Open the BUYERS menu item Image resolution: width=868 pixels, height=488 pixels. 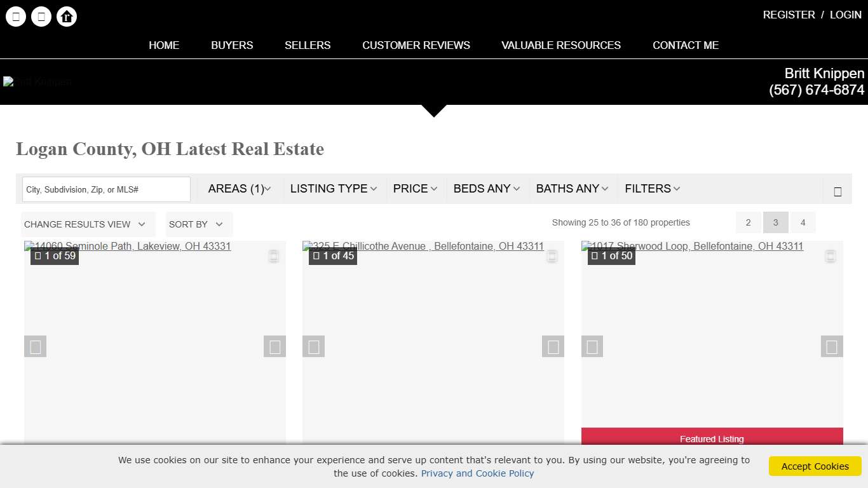pyautogui.click(x=232, y=45)
